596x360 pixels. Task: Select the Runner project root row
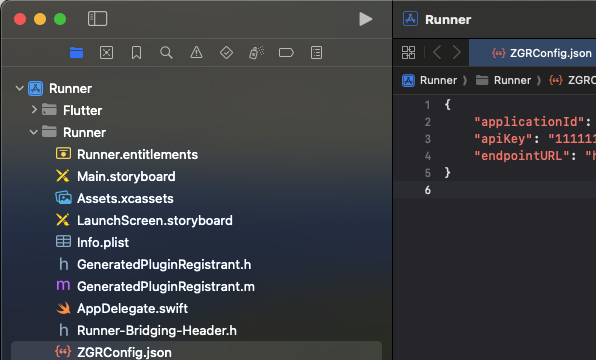coord(197,89)
